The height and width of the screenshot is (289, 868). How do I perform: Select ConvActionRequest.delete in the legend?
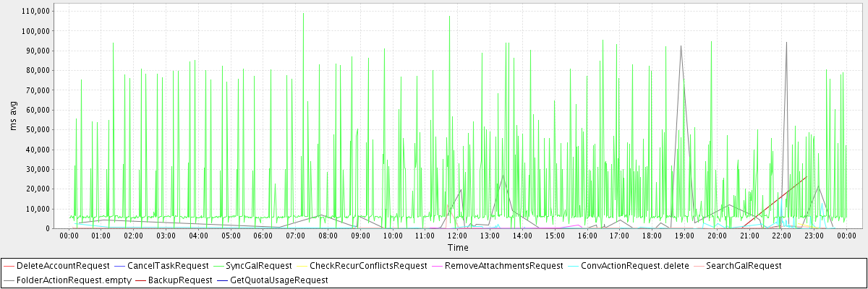point(634,266)
